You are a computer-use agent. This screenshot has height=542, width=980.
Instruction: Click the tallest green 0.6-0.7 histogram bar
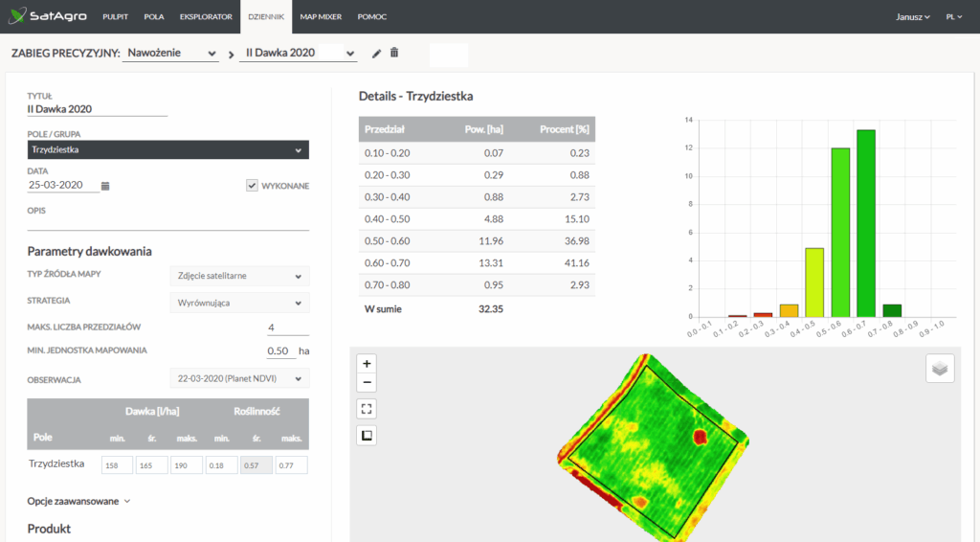point(865,223)
